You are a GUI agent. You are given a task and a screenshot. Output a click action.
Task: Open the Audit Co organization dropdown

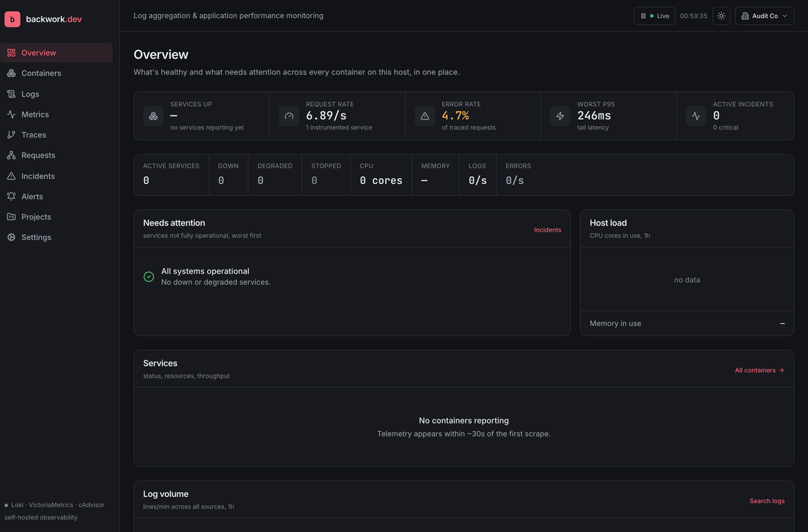click(764, 15)
